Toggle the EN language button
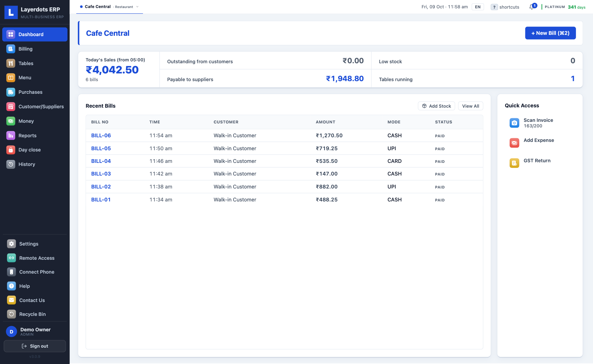The image size is (593, 364). (478, 7)
